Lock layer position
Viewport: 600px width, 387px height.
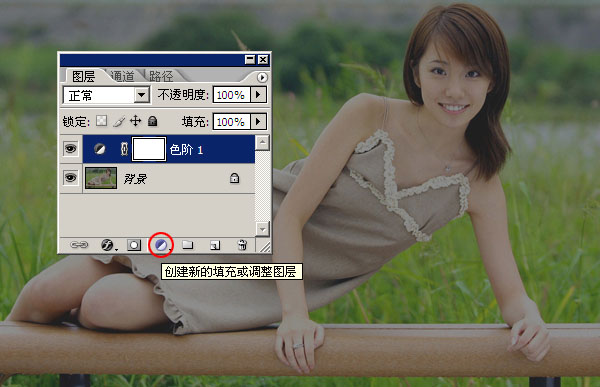pos(135,121)
